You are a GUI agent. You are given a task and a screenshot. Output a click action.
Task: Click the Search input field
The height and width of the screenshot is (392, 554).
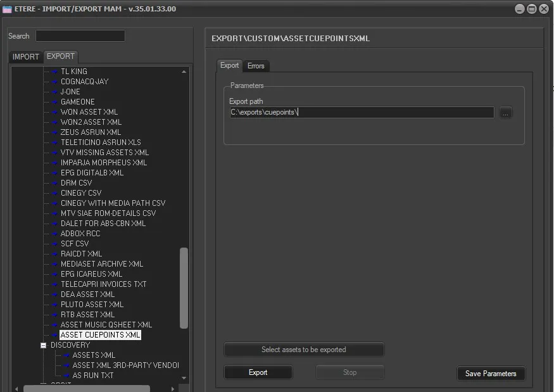click(x=80, y=36)
